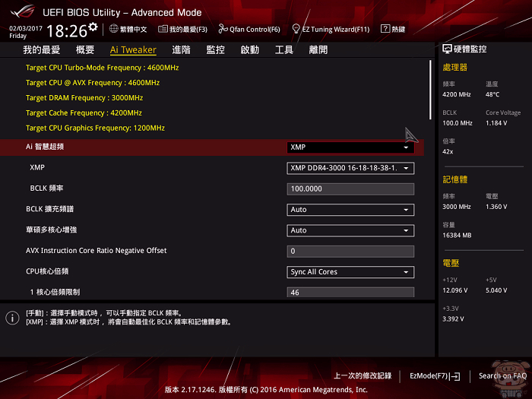Open the 離開 tab
532x399 pixels.
[x=318, y=50]
